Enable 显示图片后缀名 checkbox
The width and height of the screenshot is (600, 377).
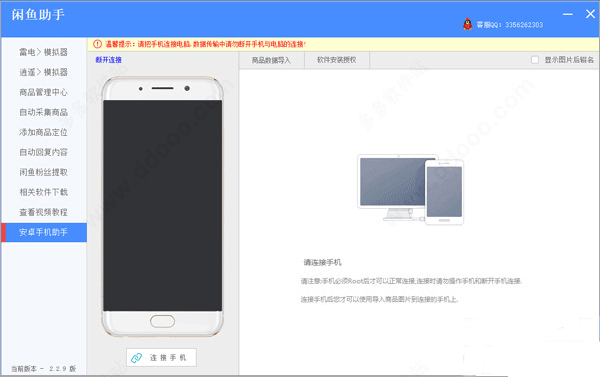pyautogui.click(x=535, y=60)
